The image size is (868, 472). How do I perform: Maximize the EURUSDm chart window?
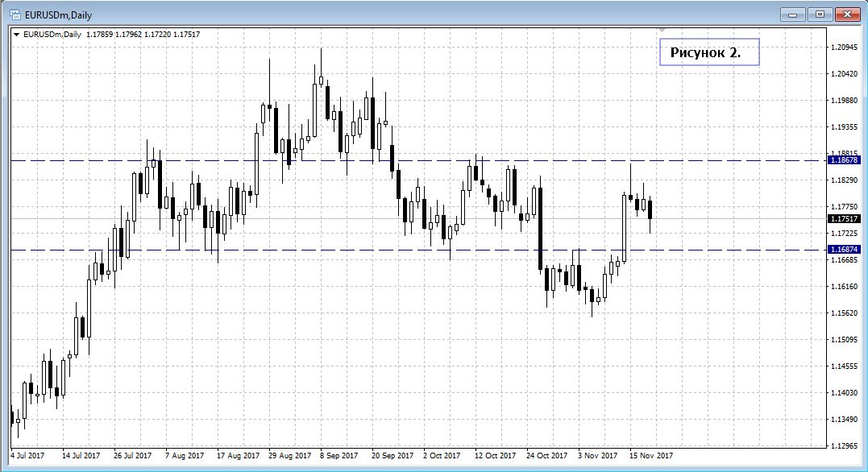click(820, 14)
